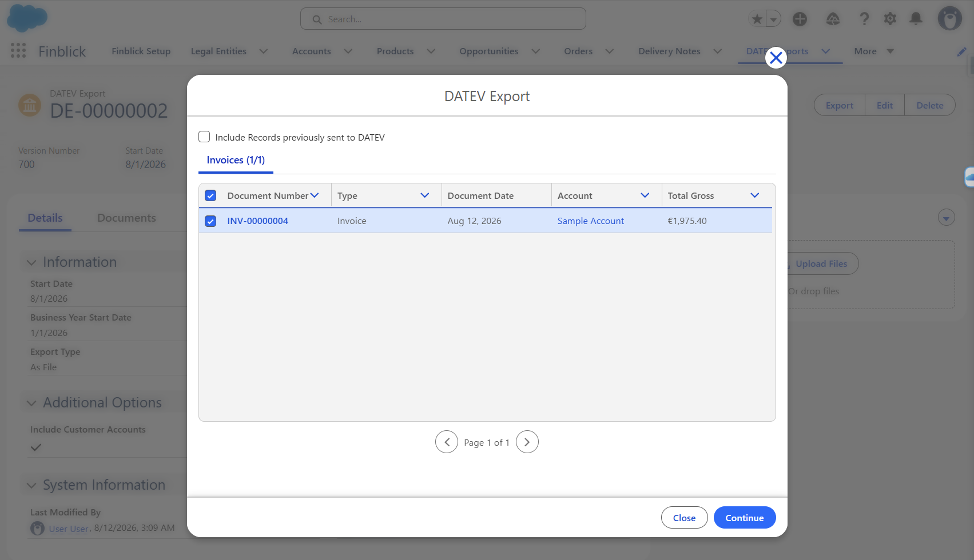Collapse the Information section
The image size is (974, 560).
31,262
